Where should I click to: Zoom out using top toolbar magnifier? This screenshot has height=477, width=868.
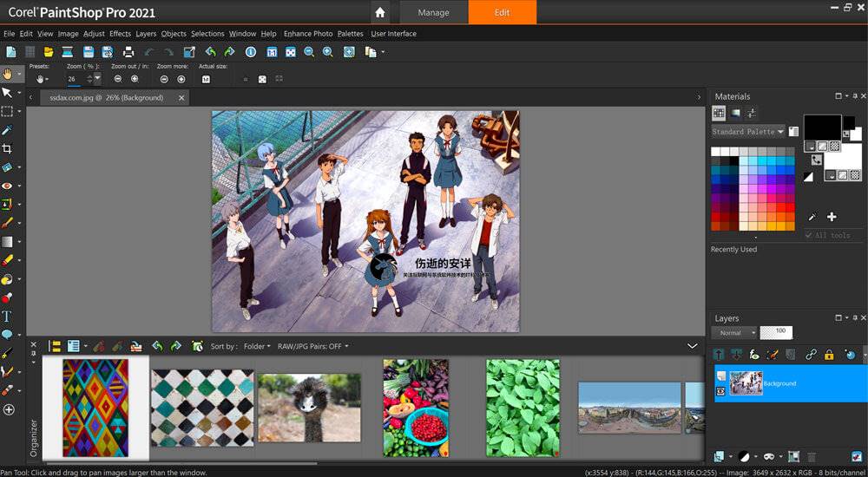click(309, 52)
